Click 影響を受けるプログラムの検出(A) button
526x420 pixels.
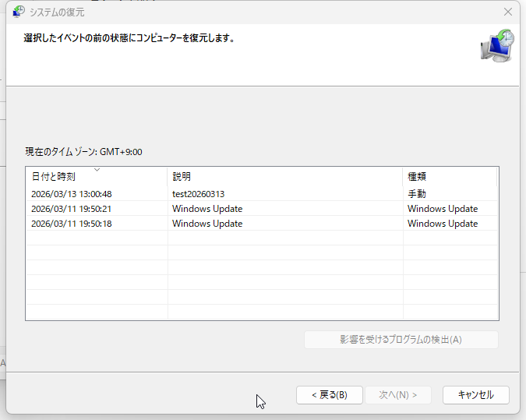click(x=401, y=340)
